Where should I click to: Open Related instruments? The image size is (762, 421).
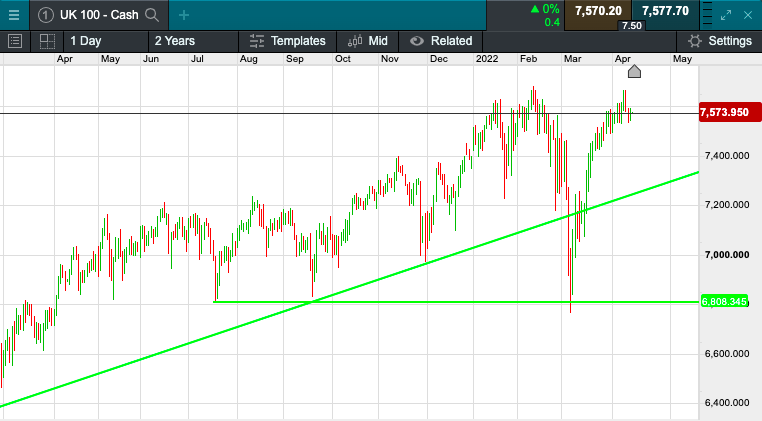tap(441, 41)
